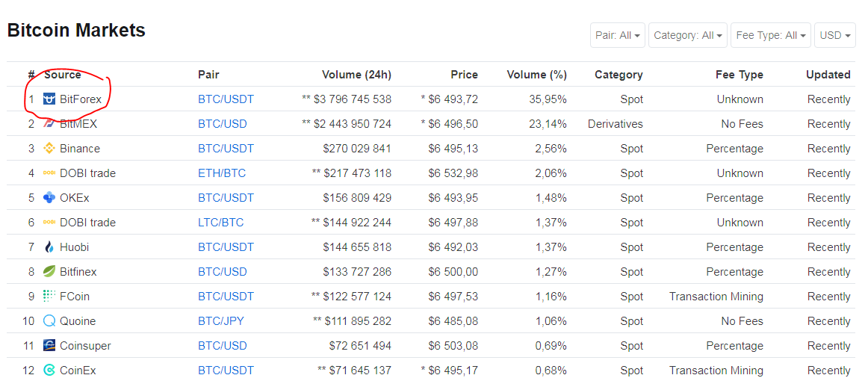Select the $270 029 841 Binance volume
This screenshot has width=868, height=378.
(357, 149)
